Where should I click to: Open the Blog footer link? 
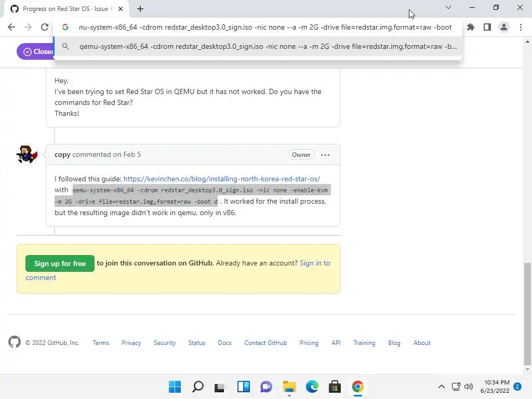[x=394, y=343]
